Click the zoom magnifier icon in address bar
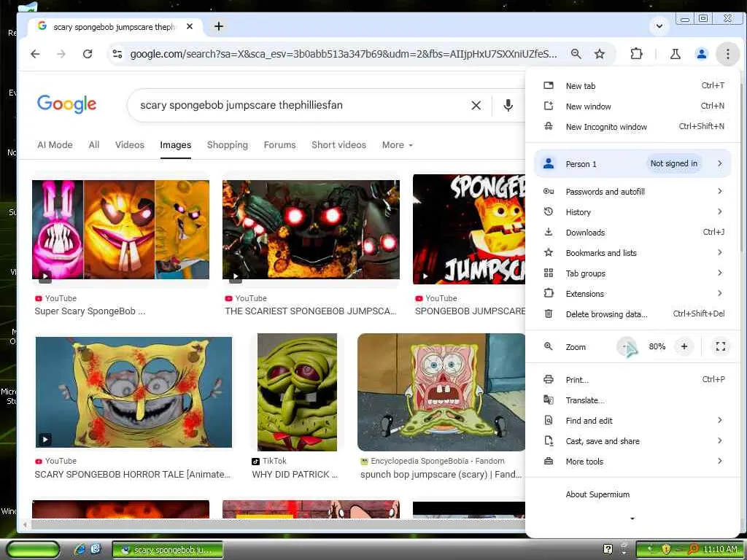This screenshot has width=747, height=560. pos(576,54)
